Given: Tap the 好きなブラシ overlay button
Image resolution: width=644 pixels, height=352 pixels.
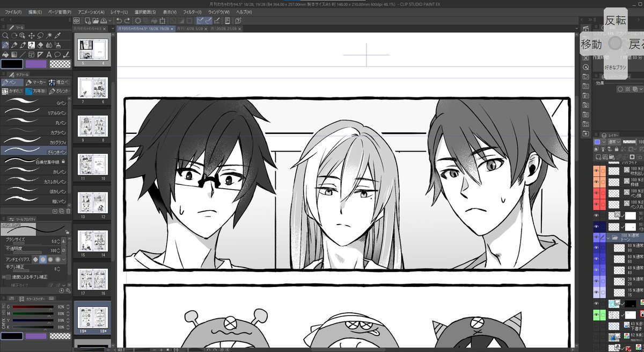Looking at the screenshot, I should [615, 67].
